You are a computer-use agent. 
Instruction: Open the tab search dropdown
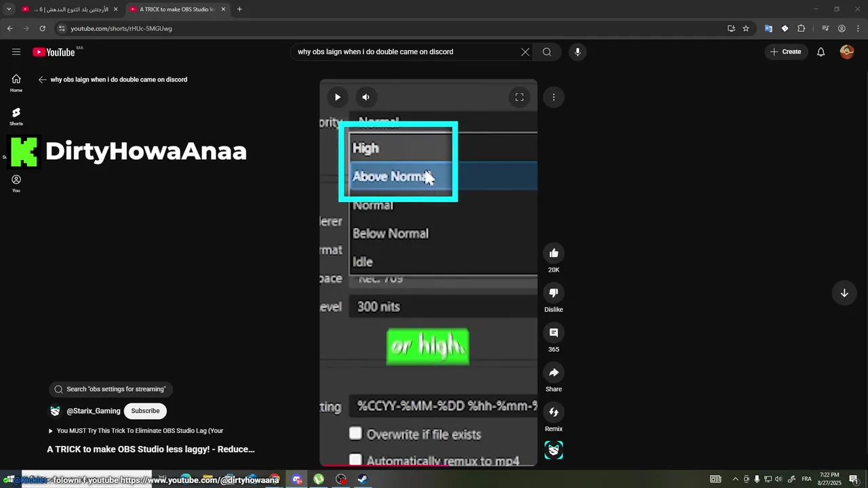tap(9, 9)
